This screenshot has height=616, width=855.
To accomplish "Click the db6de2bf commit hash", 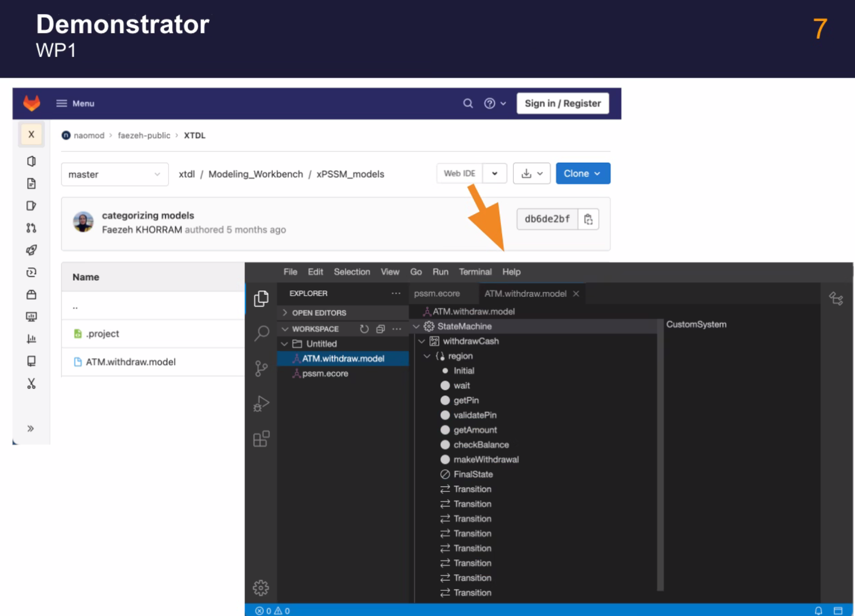I will point(547,219).
